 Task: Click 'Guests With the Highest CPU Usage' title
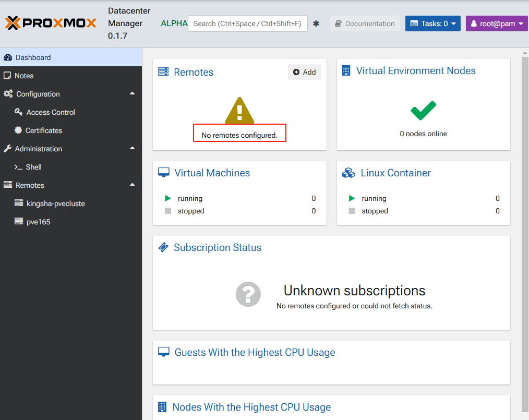point(255,352)
